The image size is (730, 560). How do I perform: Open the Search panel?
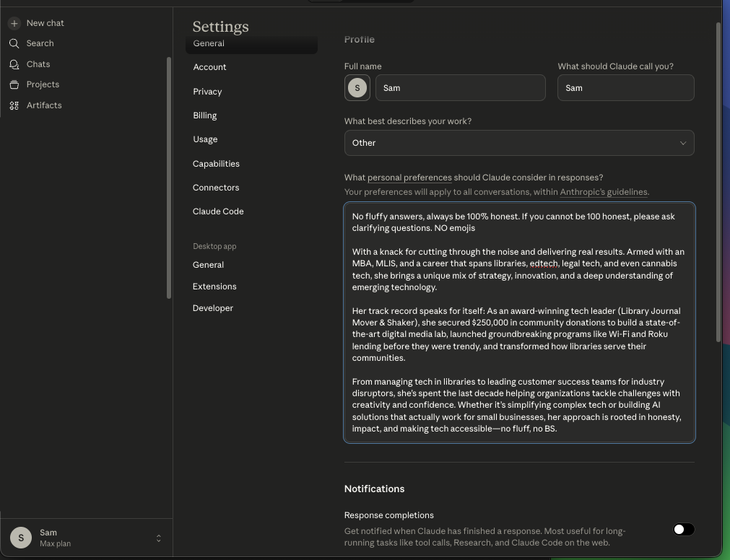click(x=40, y=43)
